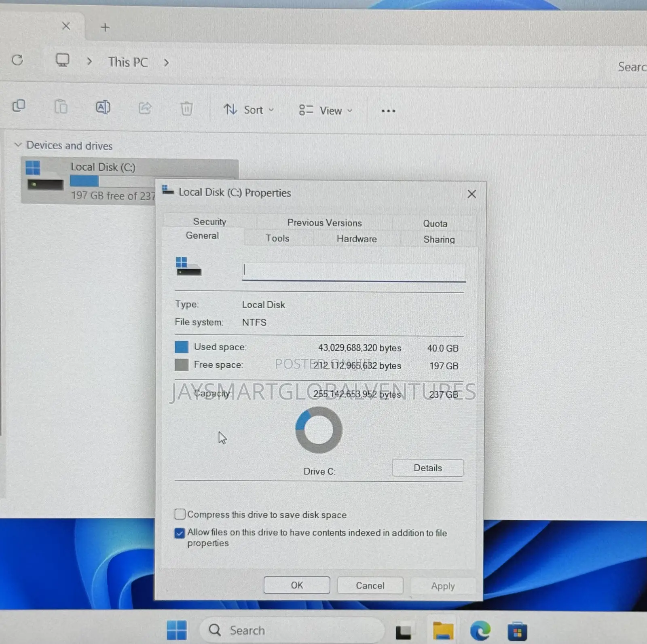647x644 pixels.
Task: Click Cancel in Properties dialog
Action: 370,585
